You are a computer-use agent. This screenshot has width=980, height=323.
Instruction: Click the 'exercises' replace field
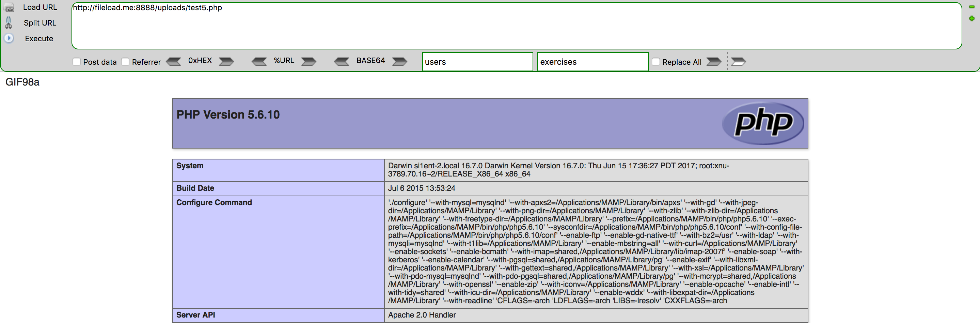point(593,62)
